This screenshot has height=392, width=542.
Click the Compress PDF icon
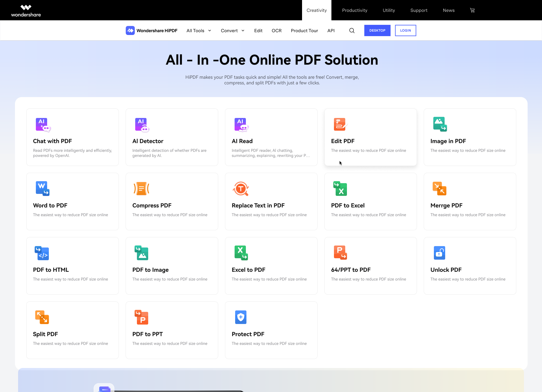pos(141,189)
